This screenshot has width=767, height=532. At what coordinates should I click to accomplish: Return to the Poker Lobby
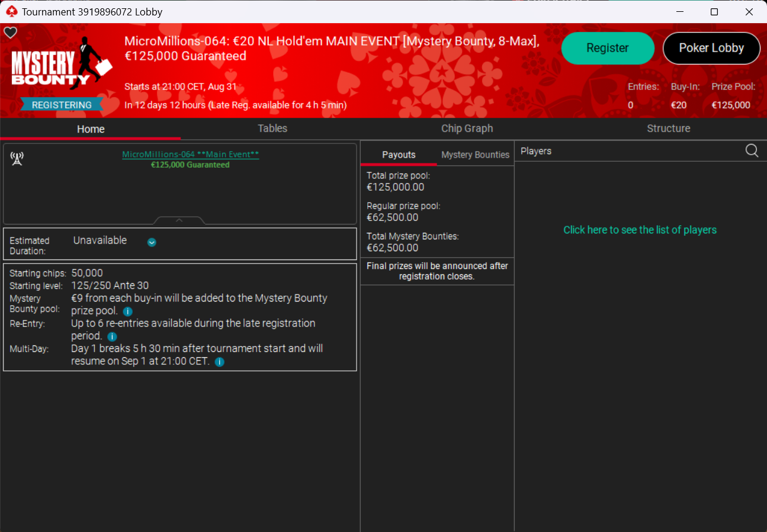tap(711, 48)
